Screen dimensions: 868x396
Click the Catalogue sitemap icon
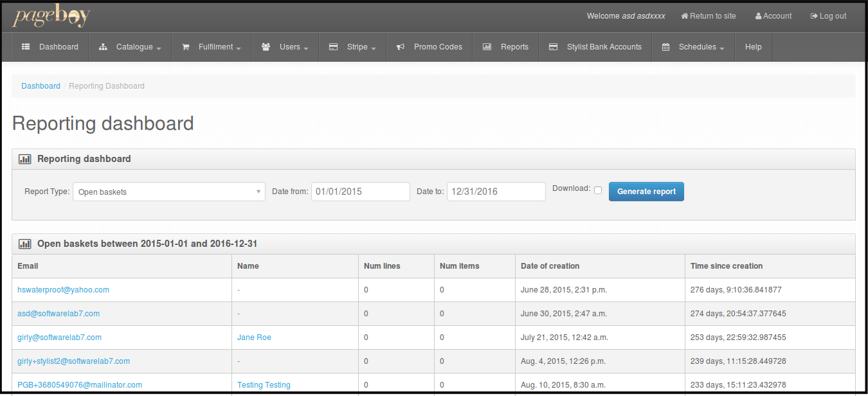click(103, 47)
